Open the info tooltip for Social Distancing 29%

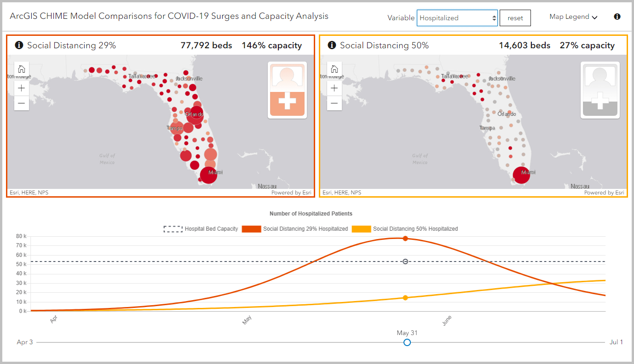(18, 45)
